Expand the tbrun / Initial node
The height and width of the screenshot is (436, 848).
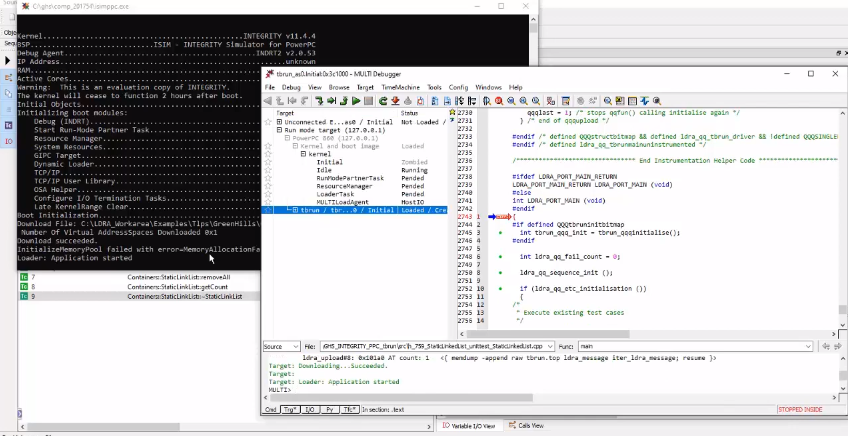[x=296, y=210]
